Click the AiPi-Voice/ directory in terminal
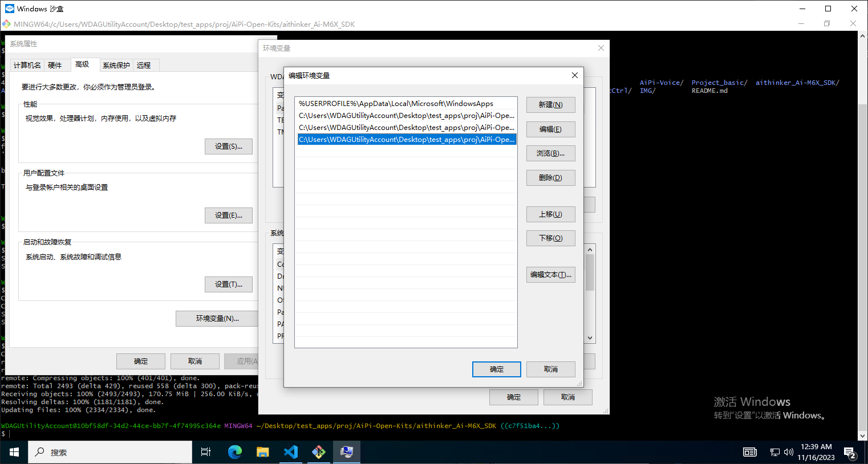868x464 pixels. [662, 83]
